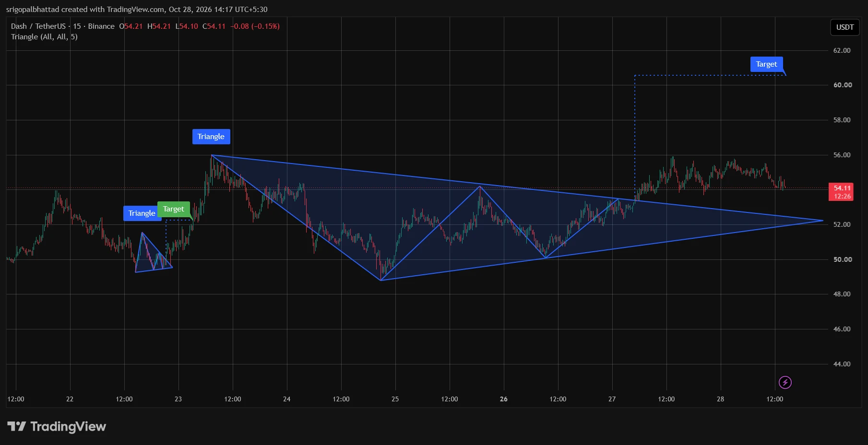Select the 26 date on time axis
Viewport: 868px width, 445px height.
coord(503,399)
